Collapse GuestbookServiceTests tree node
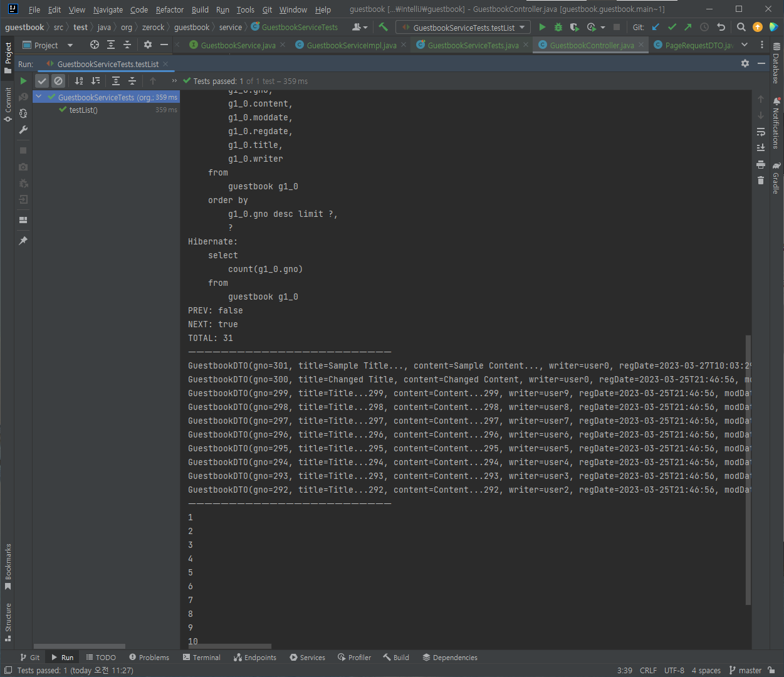 39,97
